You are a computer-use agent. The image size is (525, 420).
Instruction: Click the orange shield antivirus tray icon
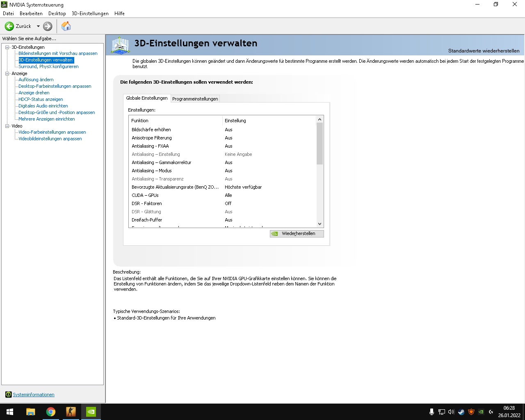[471, 412]
